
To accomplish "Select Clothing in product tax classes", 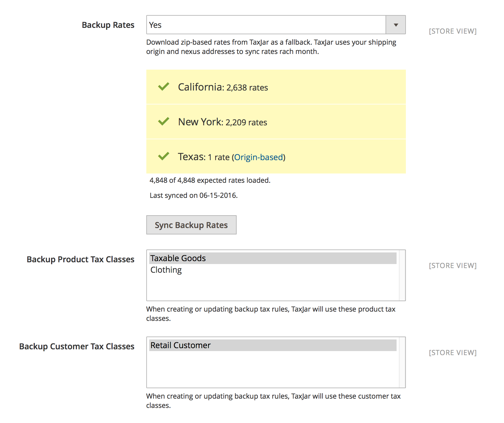I will pyautogui.click(x=273, y=270).
